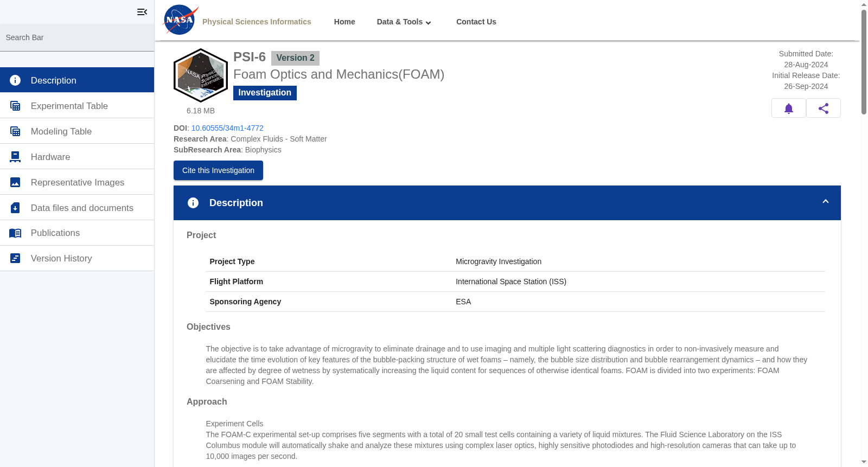Open the Data & Tools dropdown
Image resolution: width=868 pixels, height=467 pixels.
404,22
